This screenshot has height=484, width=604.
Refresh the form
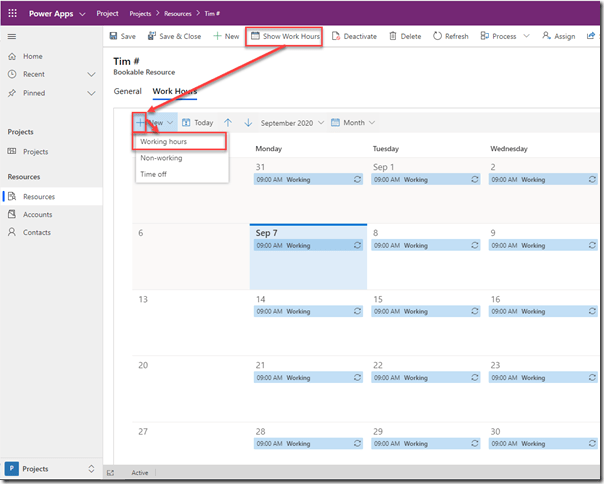click(x=451, y=36)
